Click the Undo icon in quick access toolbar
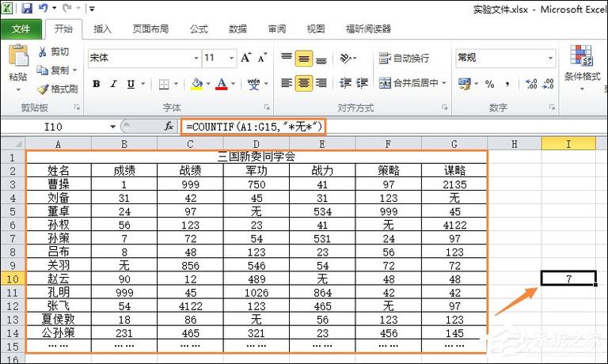The image size is (608, 364). pos(44,8)
